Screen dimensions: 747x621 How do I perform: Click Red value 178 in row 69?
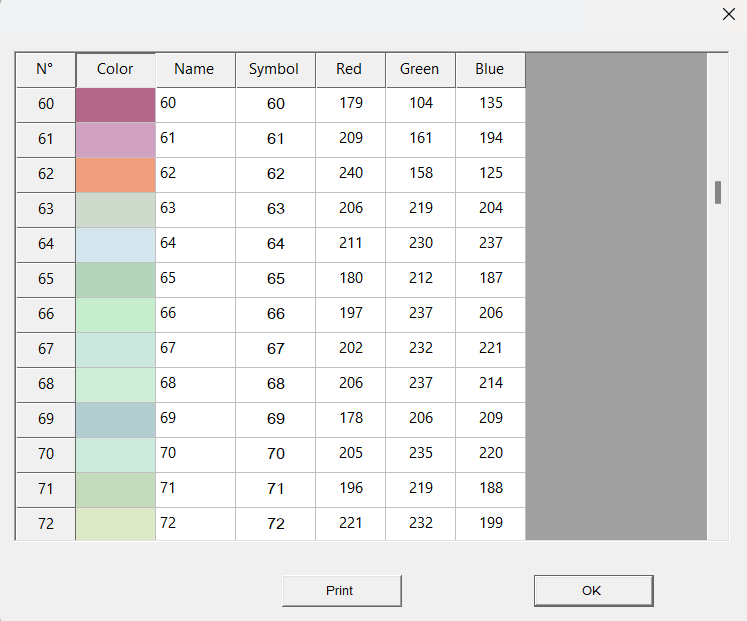[x=350, y=420]
